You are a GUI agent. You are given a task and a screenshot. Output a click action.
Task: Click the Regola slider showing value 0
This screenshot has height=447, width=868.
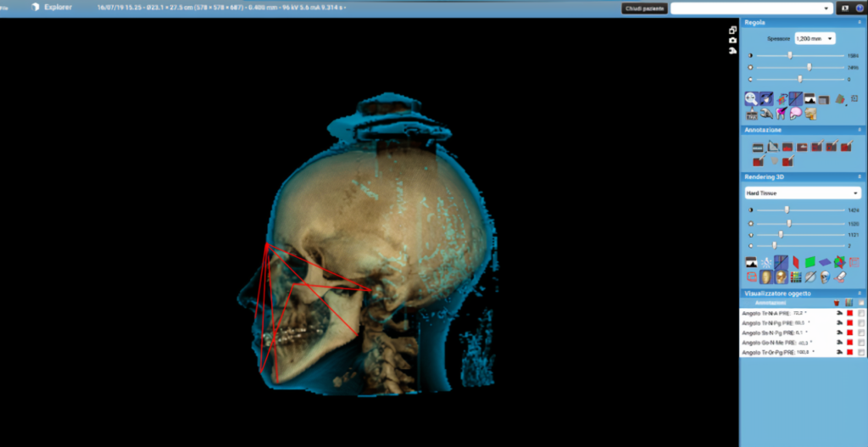pyautogui.click(x=800, y=79)
